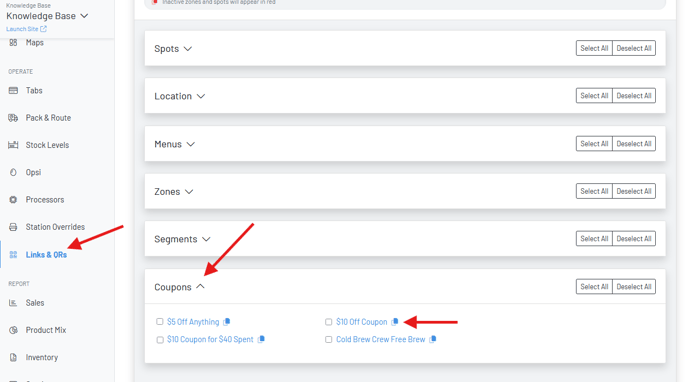
Task: Copy the $10 Off Coupon link icon
Action: coord(395,322)
